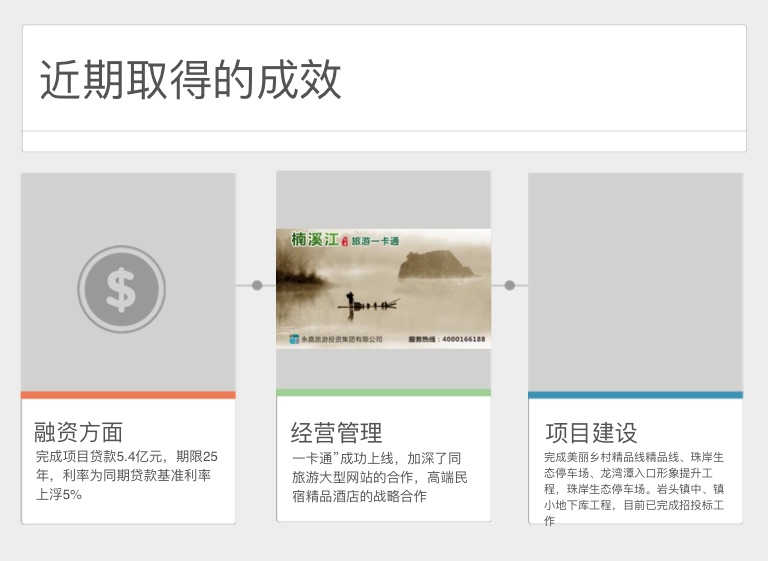
Task: Click the 5.4亿元 loan description text
Action: [x=126, y=475]
